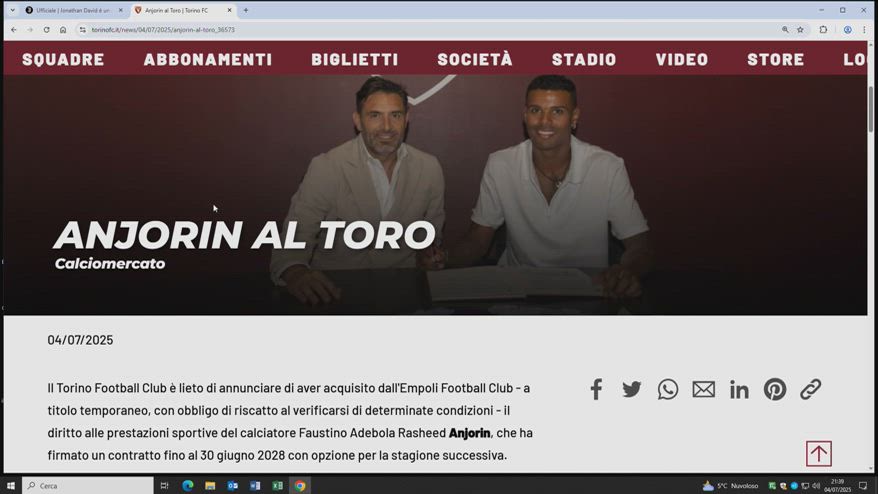Expand the tab search dropdown arrow
The image size is (878, 494).
(x=12, y=10)
